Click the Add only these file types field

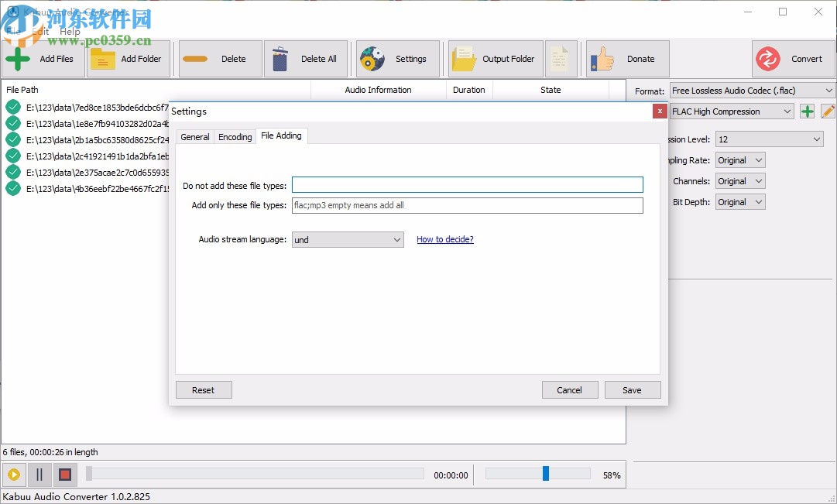pos(467,205)
